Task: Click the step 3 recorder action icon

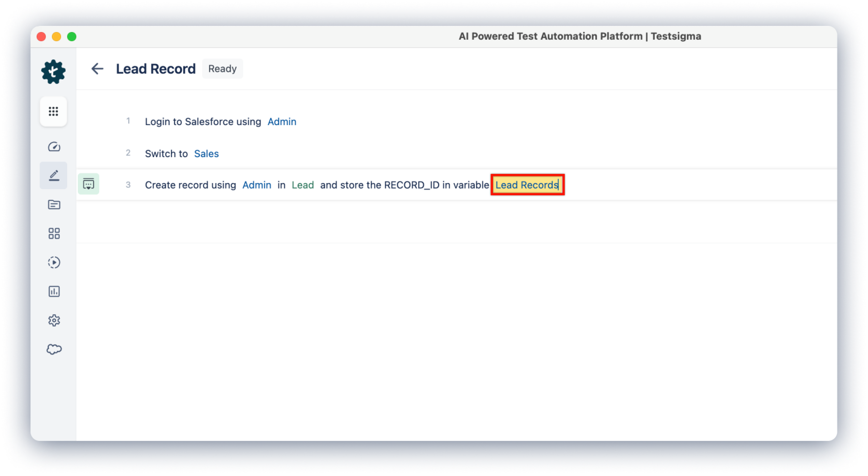Action: pos(89,184)
